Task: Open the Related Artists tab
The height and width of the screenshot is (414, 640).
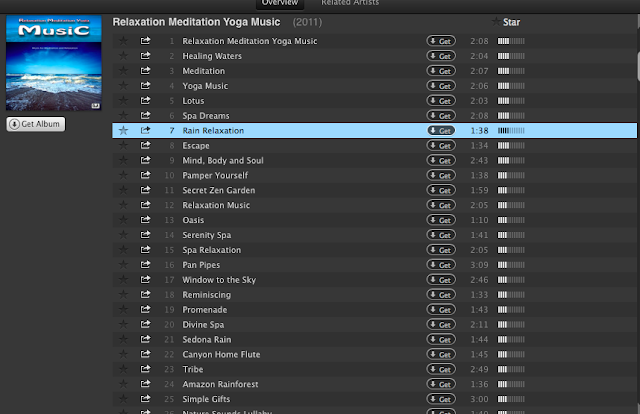Action: (x=348, y=4)
